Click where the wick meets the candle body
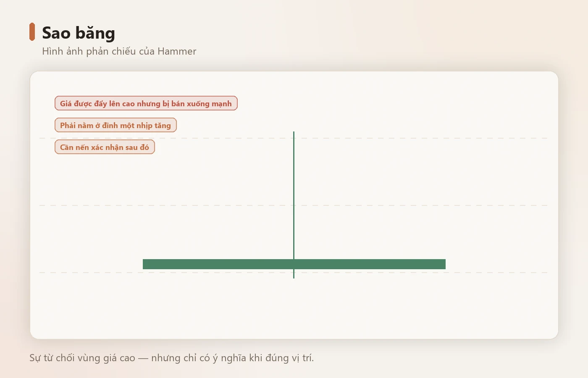Viewport: 588px width, 378px height. (x=294, y=259)
